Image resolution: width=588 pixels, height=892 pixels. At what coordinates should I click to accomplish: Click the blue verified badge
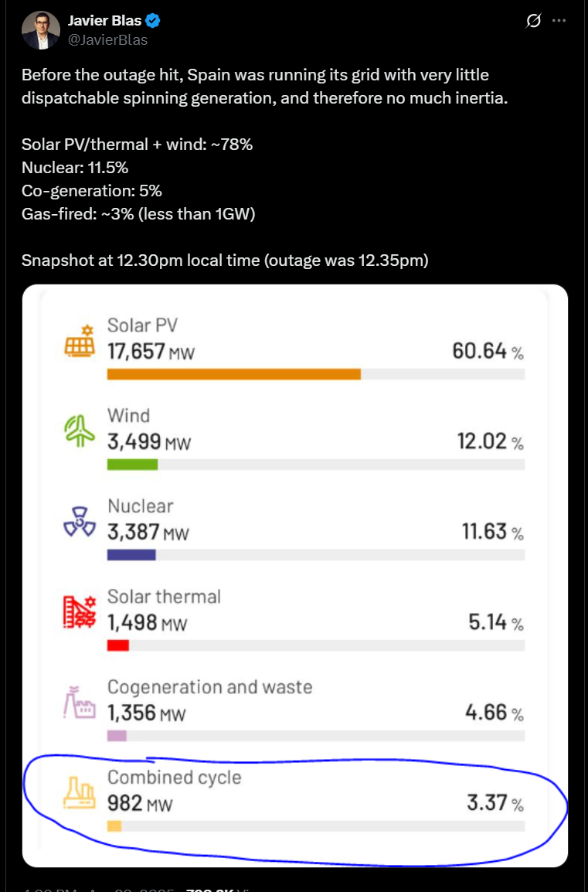[x=155, y=21]
